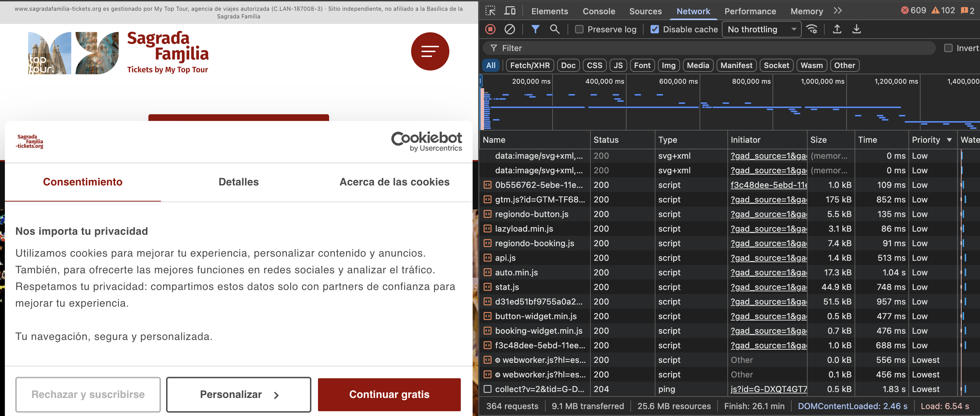
Task: Switch to the Console tab
Action: click(x=598, y=11)
